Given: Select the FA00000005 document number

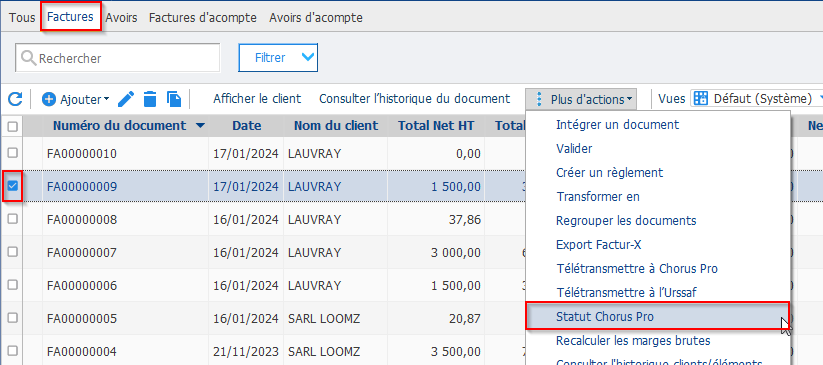Looking at the screenshot, I should (x=81, y=319).
